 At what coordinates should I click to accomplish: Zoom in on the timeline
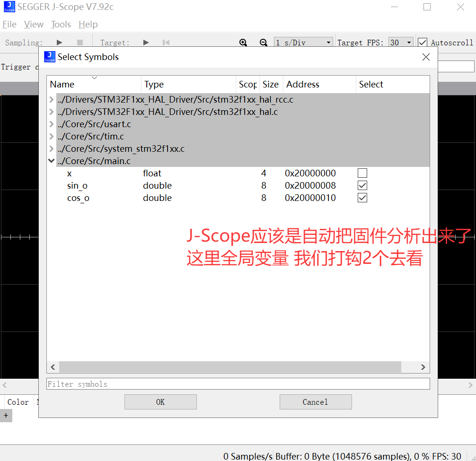[243, 43]
